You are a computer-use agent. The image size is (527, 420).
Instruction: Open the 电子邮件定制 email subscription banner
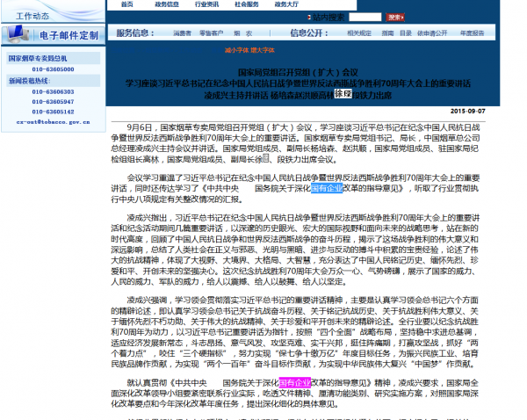tap(53, 34)
